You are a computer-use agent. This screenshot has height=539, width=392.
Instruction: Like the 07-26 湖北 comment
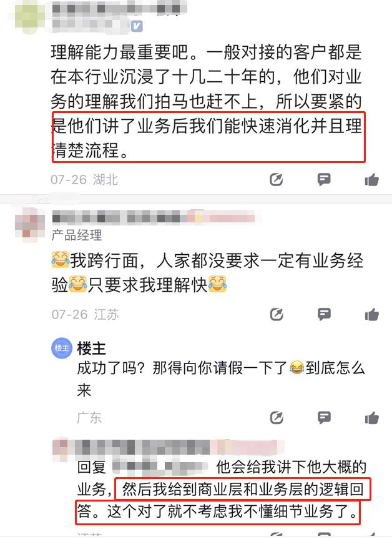[x=372, y=179]
